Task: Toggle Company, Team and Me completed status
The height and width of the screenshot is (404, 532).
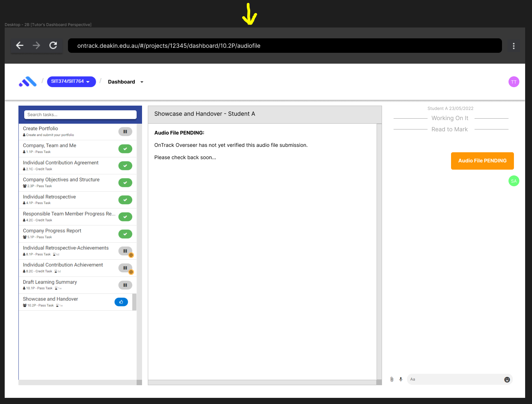Action: coord(125,149)
